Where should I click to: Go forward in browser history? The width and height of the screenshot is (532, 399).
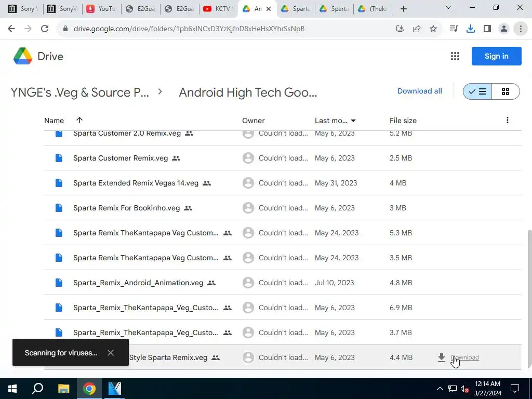[28, 29]
